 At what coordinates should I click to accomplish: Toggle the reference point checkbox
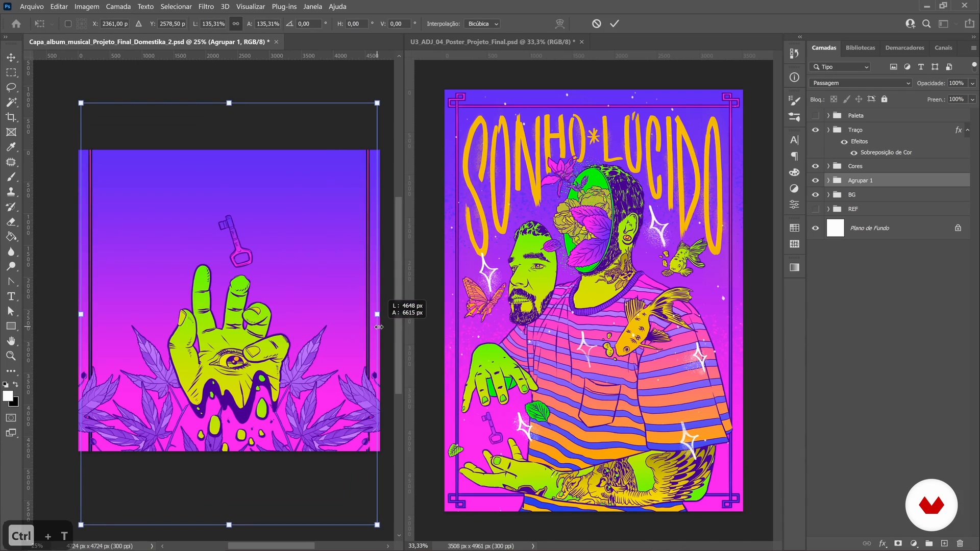(x=68, y=23)
